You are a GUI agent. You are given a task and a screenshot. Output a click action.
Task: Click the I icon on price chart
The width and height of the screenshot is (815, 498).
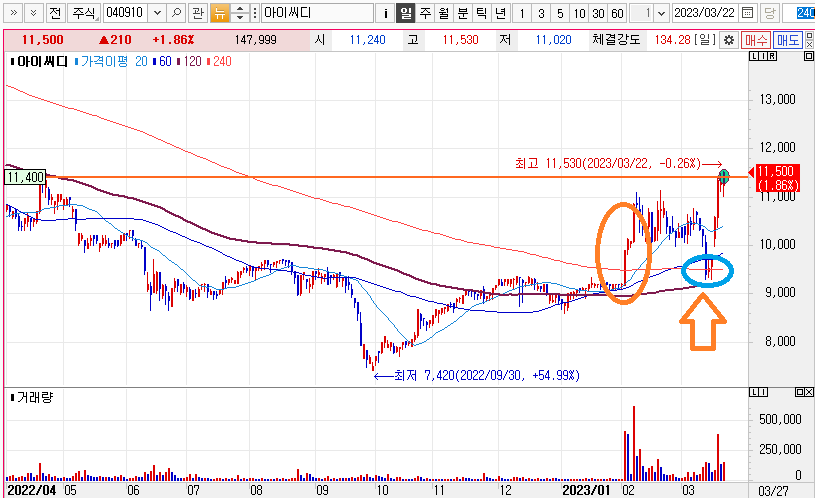763,56
